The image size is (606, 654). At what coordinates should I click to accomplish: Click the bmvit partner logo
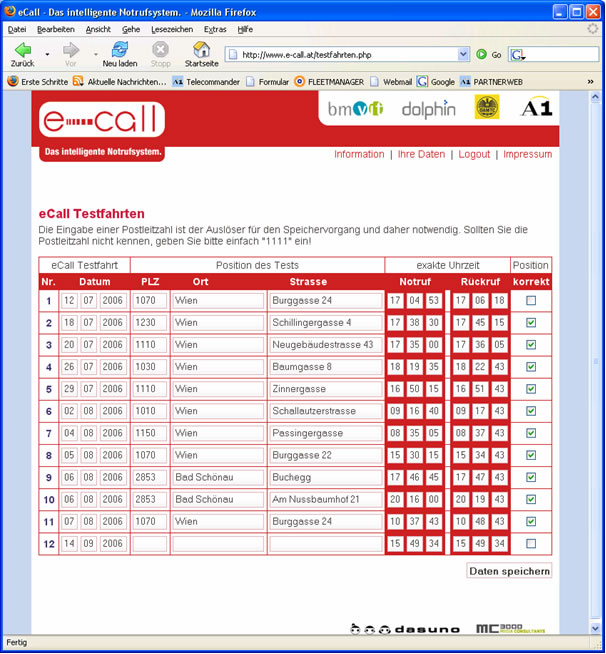[x=355, y=109]
